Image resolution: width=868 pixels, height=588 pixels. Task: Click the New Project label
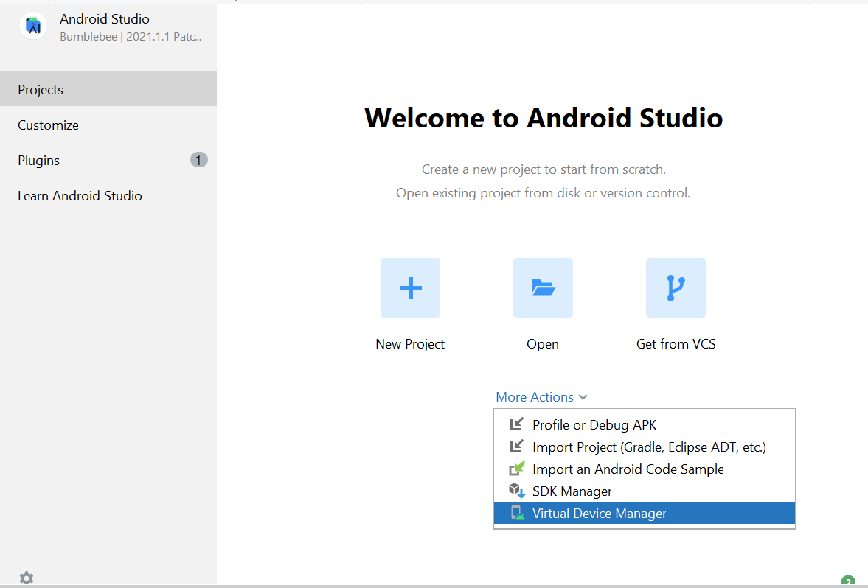point(410,343)
